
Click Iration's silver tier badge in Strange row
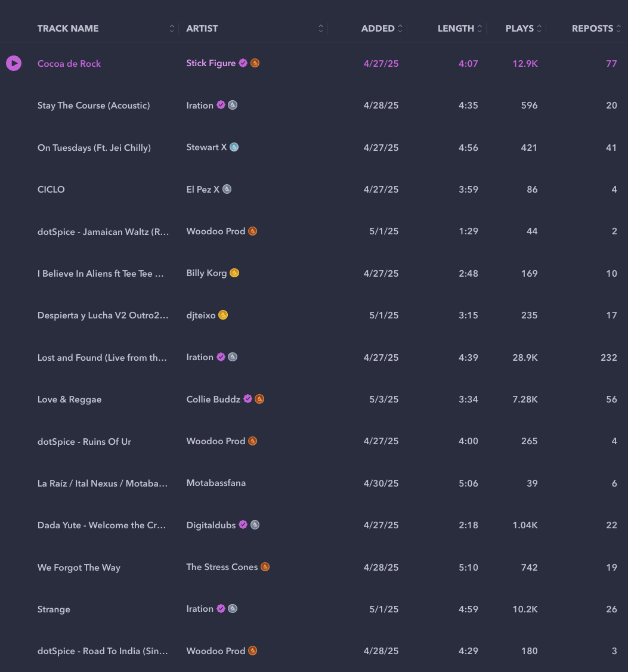tap(233, 609)
